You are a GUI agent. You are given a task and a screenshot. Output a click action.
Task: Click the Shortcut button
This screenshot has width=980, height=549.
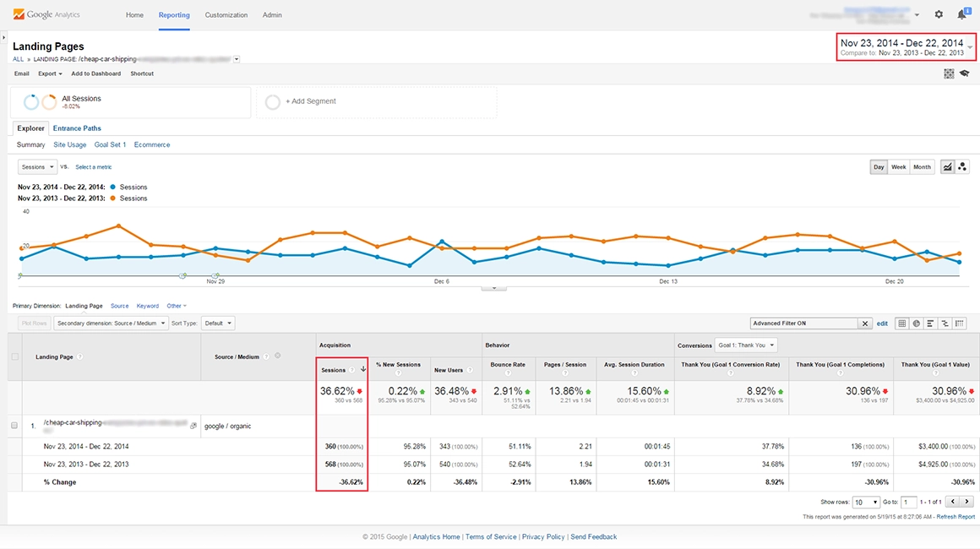click(x=142, y=73)
